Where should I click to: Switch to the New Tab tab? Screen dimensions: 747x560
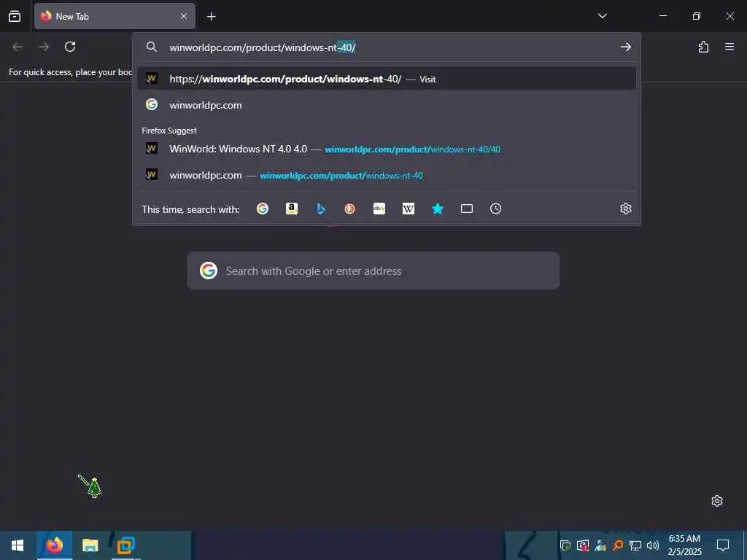tap(115, 16)
